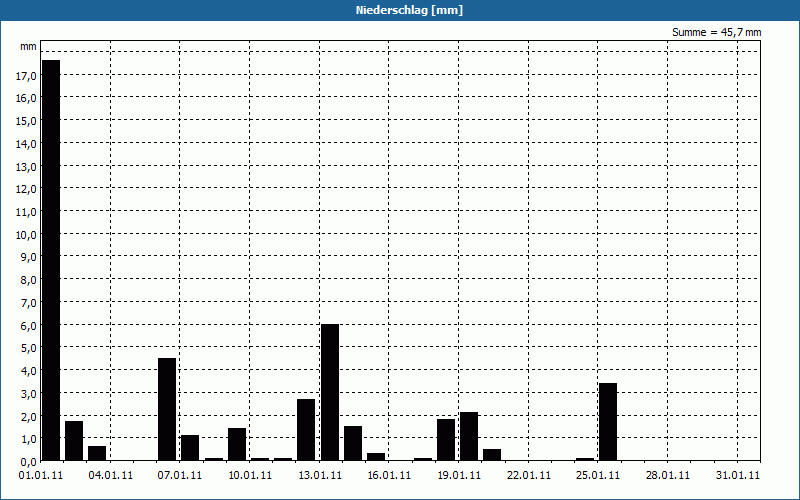The width and height of the screenshot is (800, 500).
Task: Select the 11,0 y-axis label
Action: pyautogui.click(x=26, y=212)
